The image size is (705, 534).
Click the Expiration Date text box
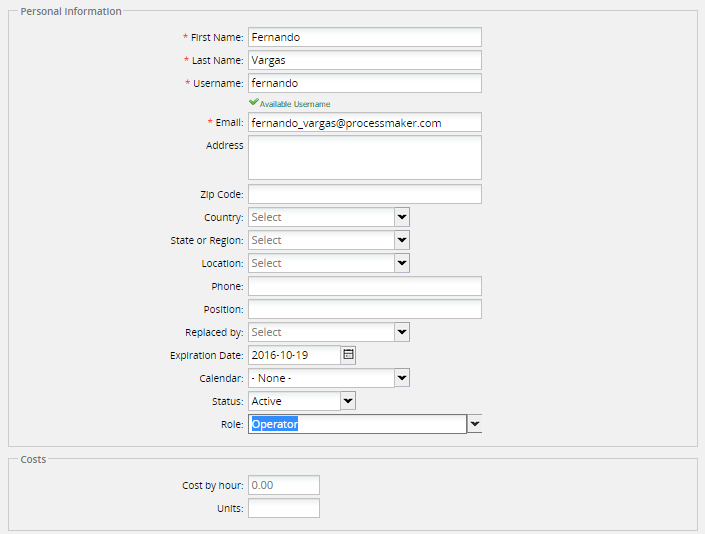tap(294, 355)
